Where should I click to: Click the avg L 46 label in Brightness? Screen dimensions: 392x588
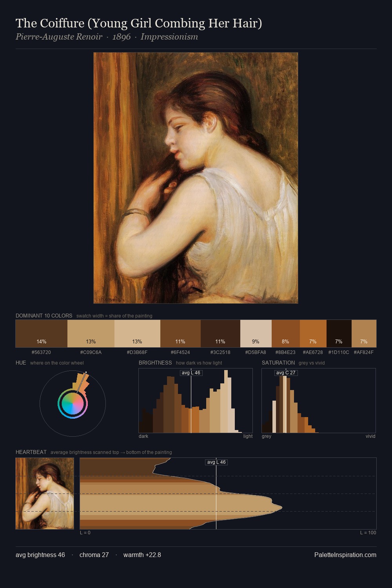[x=191, y=373]
